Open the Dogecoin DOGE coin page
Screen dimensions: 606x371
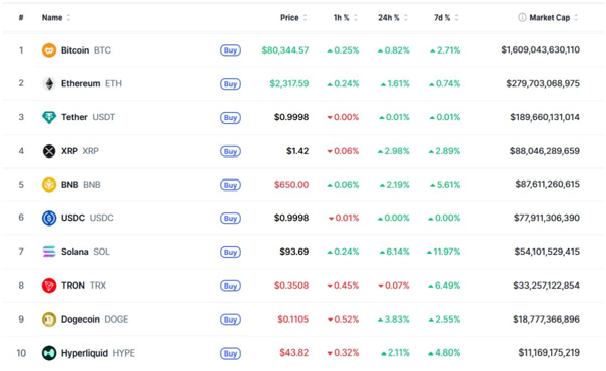[94, 320]
